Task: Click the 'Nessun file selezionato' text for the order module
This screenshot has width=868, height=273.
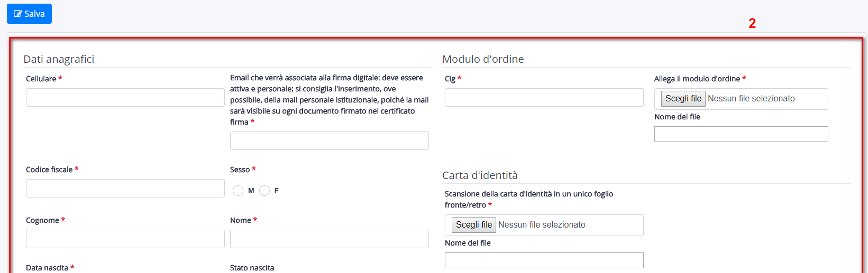Action: [x=751, y=99]
